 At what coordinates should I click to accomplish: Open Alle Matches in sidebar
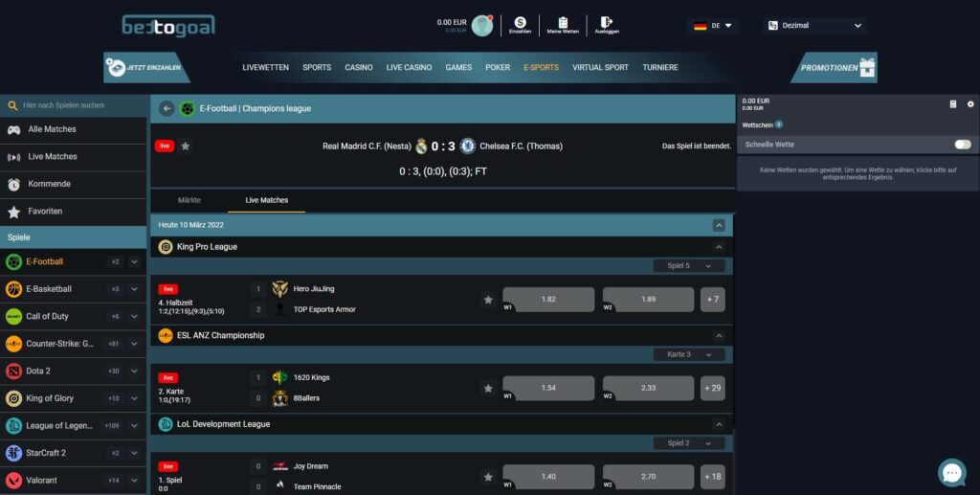[x=73, y=129]
